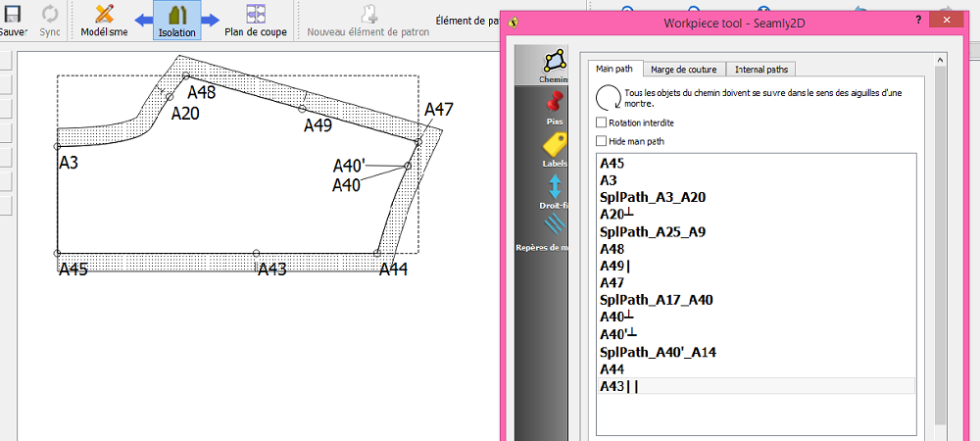Enable the Rotation interdite checkbox
The height and width of the screenshot is (441, 980).
pos(602,122)
